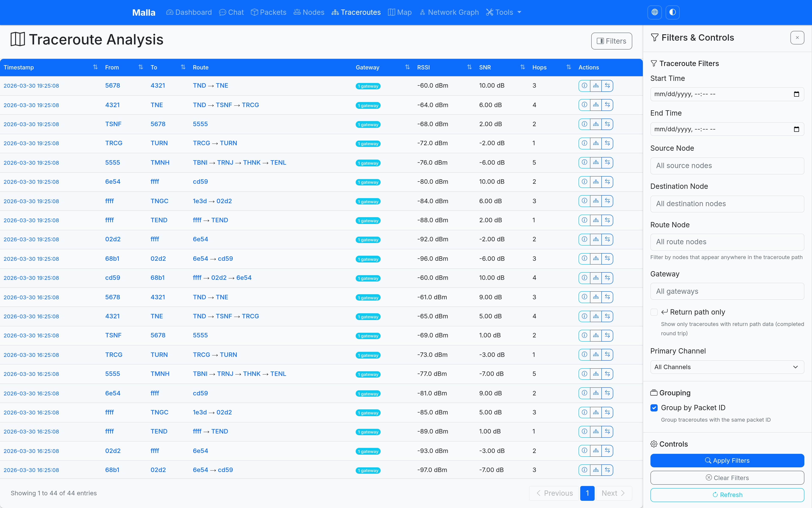Open Network Graph page
This screenshot has width=812, height=508.
click(x=449, y=12)
